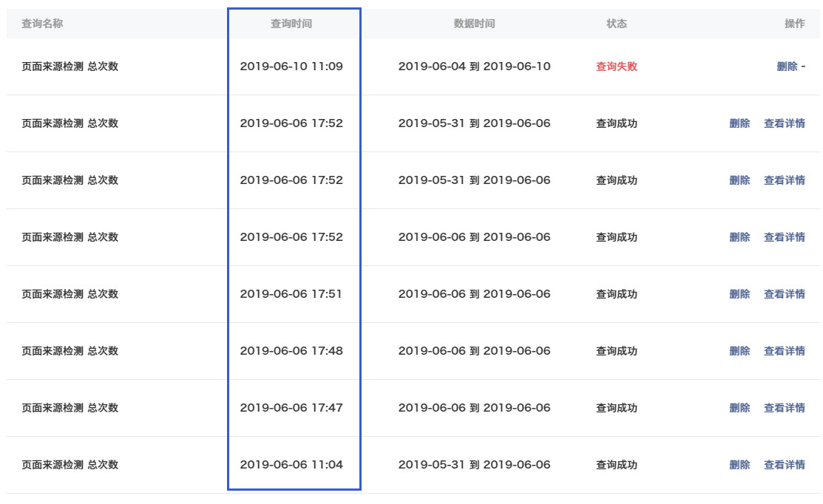823x504 pixels.
Task: Open details for the 17:47 query
Action: tap(784, 408)
